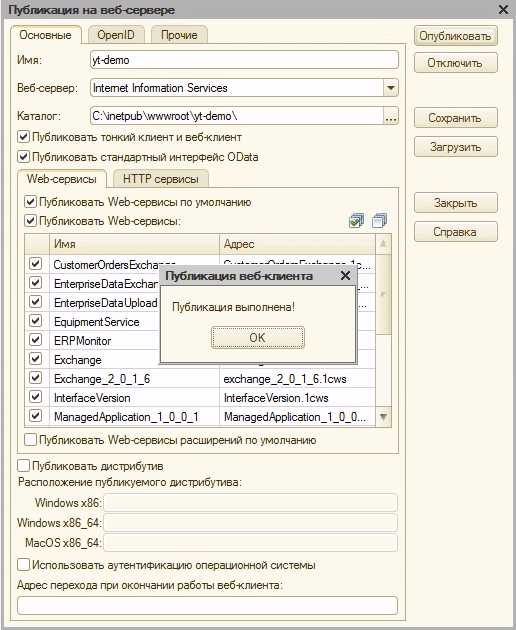
Task: Uncheck the ERPMonitor service row
Action: [35, 340]
